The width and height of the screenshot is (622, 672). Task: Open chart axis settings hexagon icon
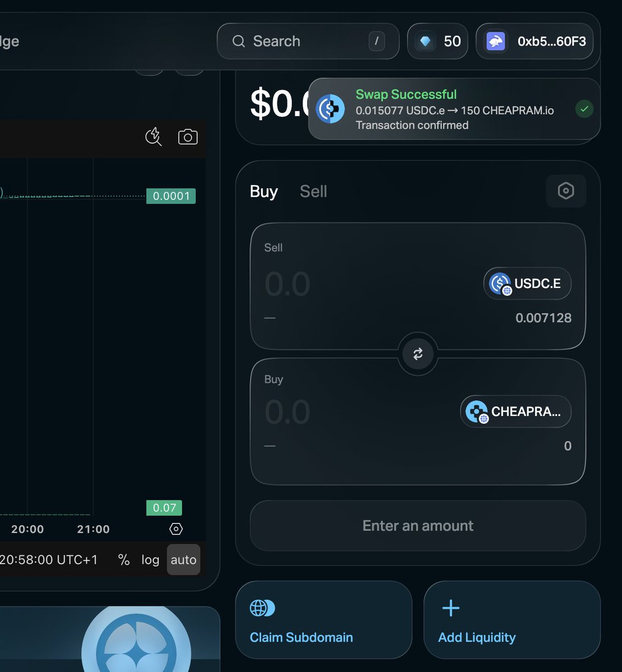pyautogui.click(x=176, y=529)
